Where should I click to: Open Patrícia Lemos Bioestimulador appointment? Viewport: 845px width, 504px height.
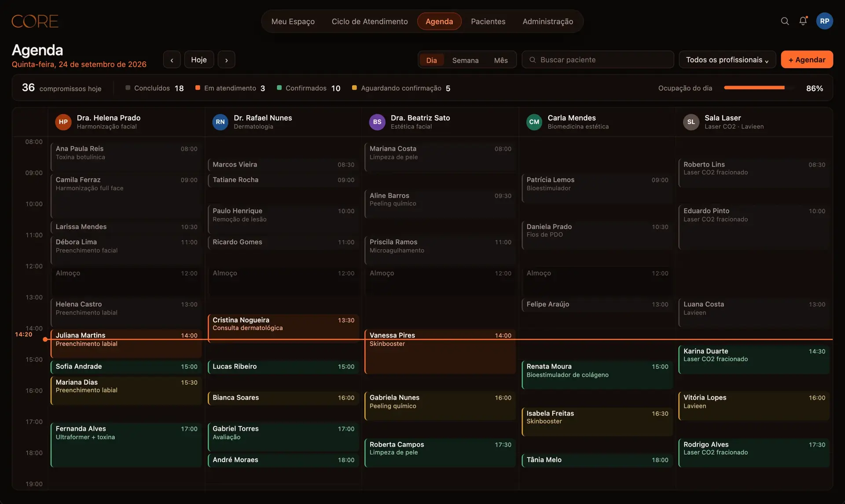[597, 188]
